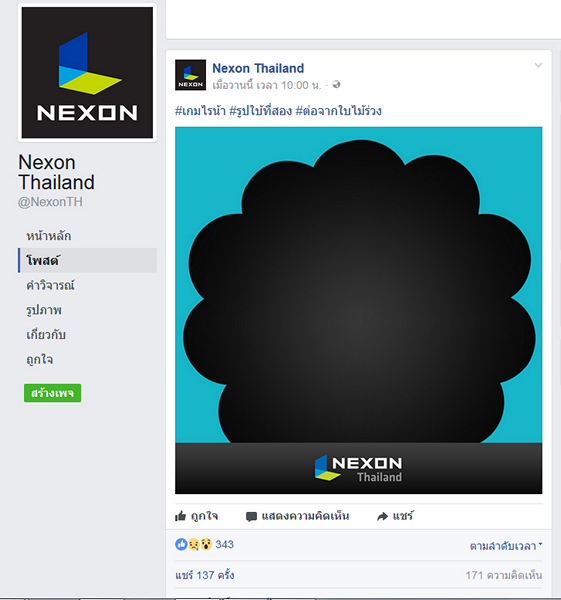Click the share arrow icon
The width and height of the screenshot is (561, 600).
click(x=382, y=517)
